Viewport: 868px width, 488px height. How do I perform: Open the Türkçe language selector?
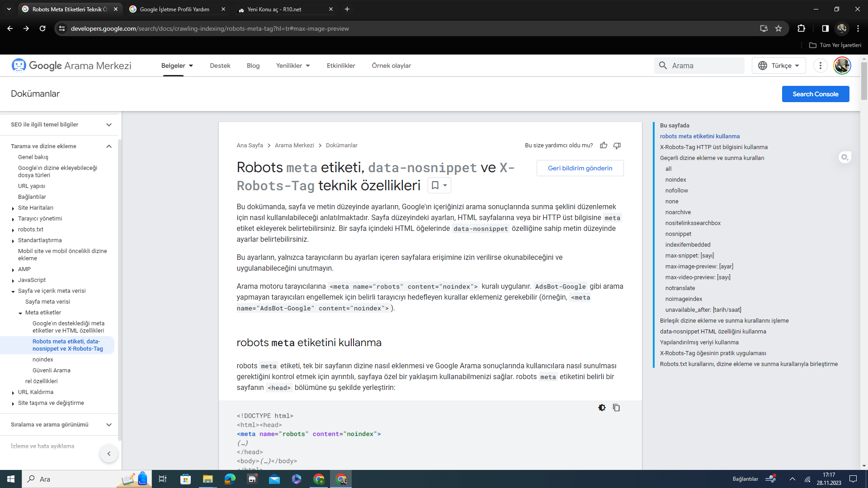point(779,66)
